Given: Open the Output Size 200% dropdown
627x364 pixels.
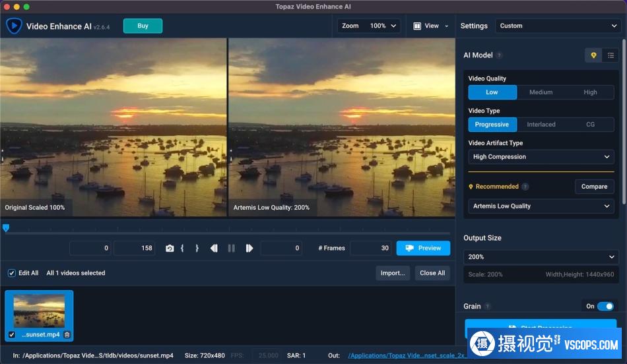Looking at the screenshot, I should click(541, 257).
